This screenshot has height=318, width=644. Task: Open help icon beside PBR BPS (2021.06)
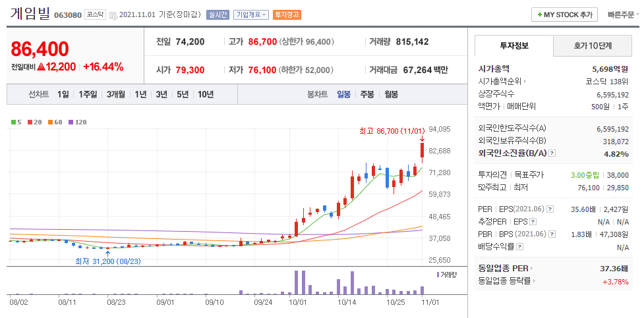click(x=552, y=234)
